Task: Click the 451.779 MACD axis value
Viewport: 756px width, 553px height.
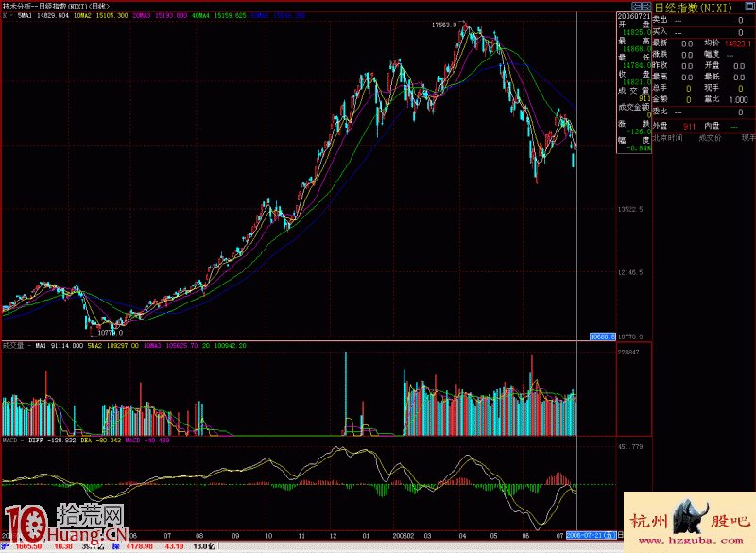Action: pos(630,447)
